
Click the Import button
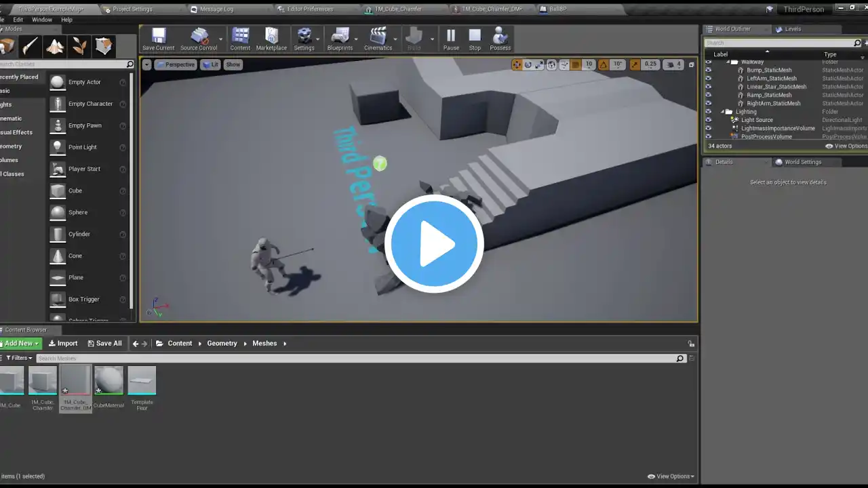pos(63,344)
